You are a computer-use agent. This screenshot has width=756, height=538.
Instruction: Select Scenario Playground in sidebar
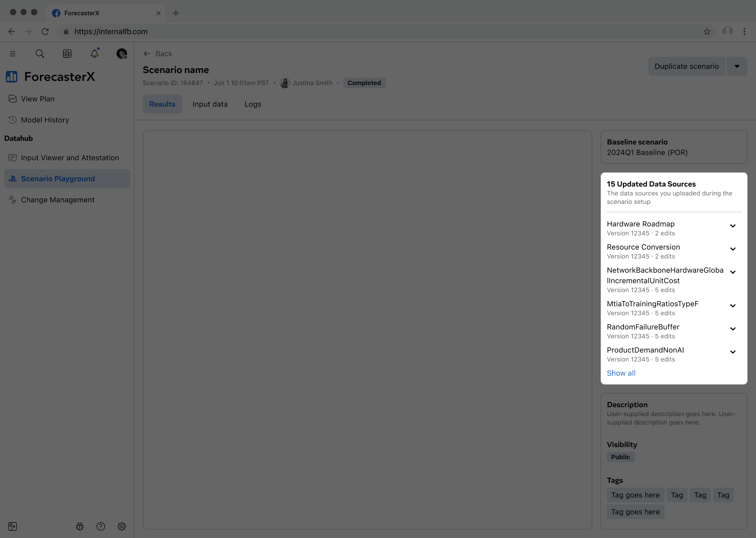click(67, 179)
